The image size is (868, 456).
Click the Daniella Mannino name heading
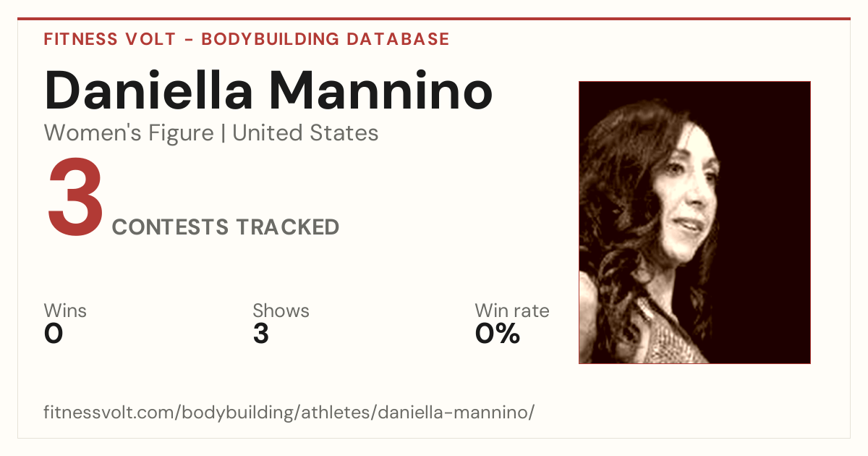[268, 90]
